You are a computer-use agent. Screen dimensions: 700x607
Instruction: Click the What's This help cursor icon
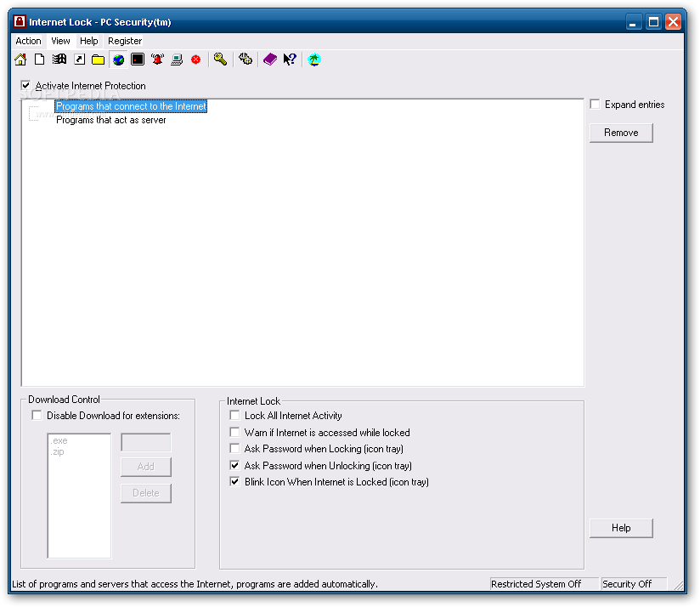290,59
